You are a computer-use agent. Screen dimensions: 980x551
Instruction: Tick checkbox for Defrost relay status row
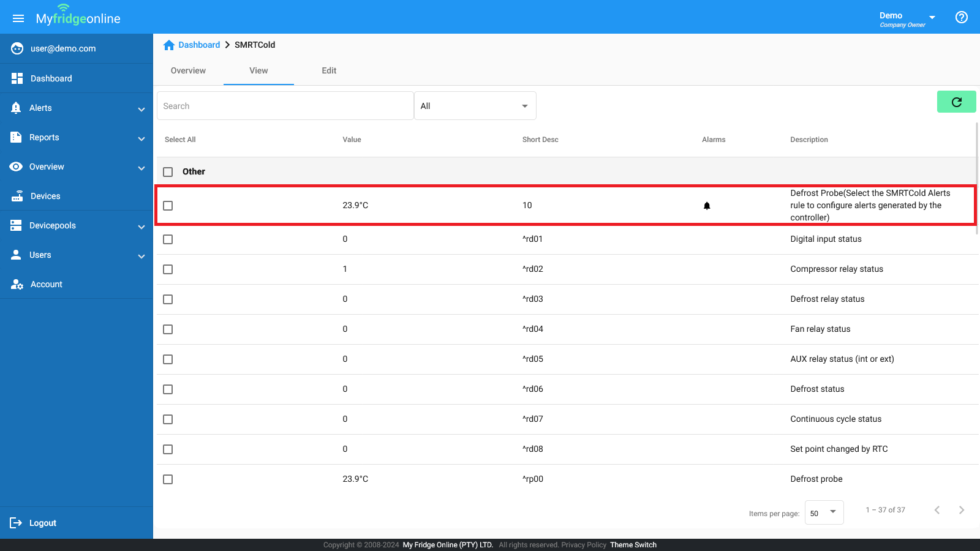pyautogui.click(x=168, y=299)
